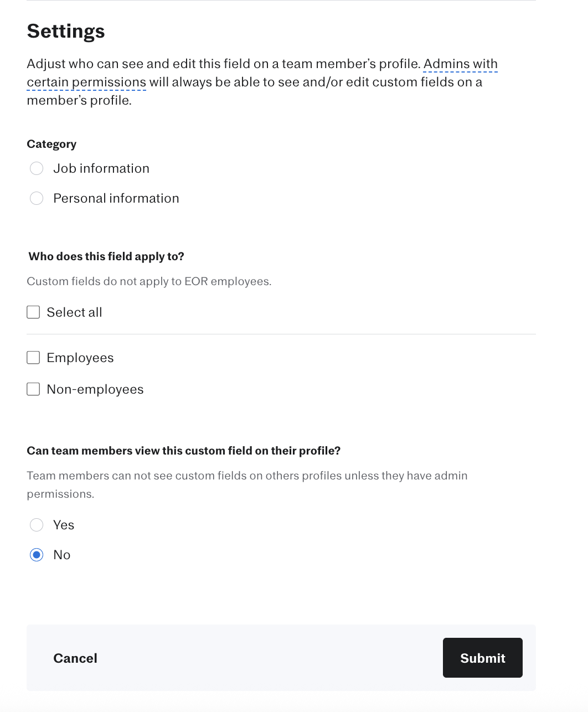Click the "Personal information" label text
588x712 pixels.
116,198
